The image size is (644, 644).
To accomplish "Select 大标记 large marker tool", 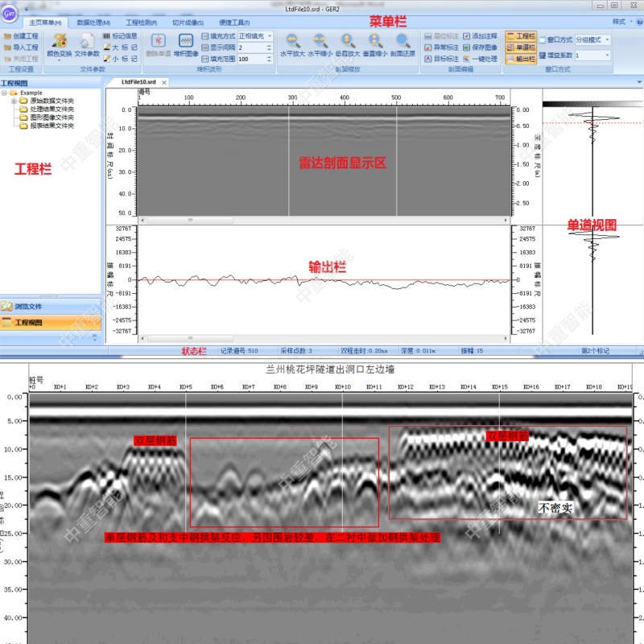I will click(x=106, y=47).
